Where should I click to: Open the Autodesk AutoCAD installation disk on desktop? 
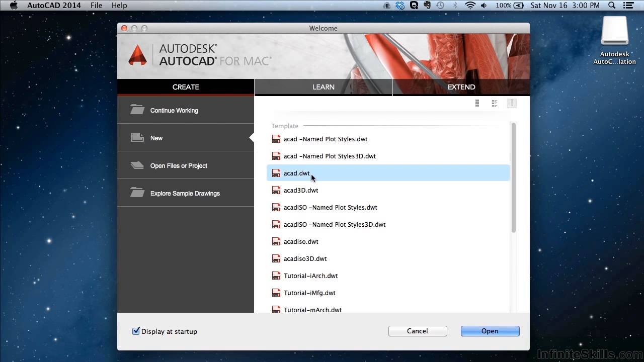[615, 41]
